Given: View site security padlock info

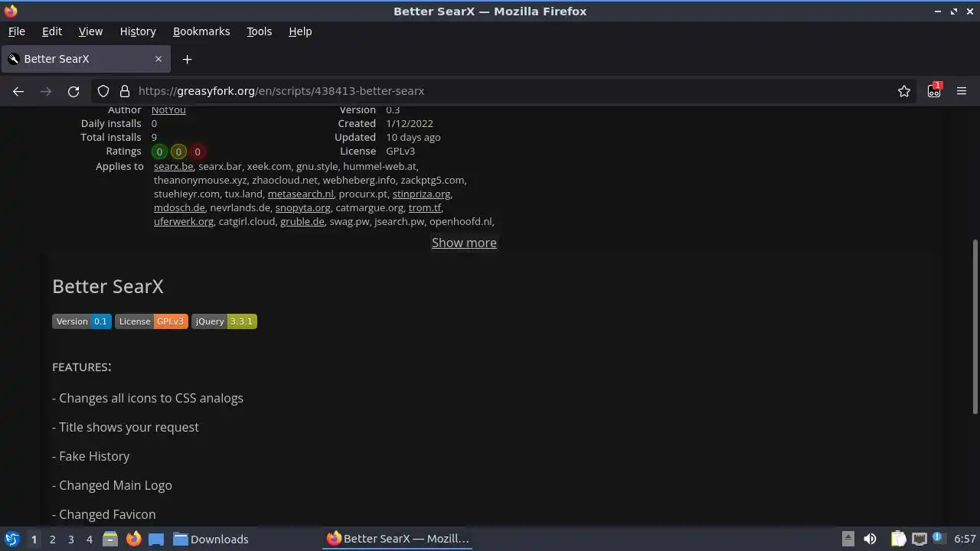Looking at the screenshot, I should [x=125, y=91].
